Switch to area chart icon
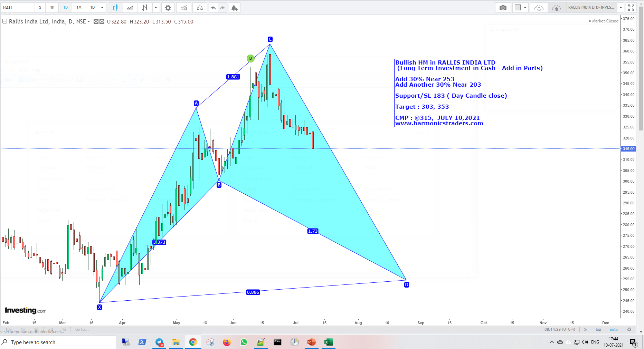Viewport: 644px width, 349px height. click(130, 8)
